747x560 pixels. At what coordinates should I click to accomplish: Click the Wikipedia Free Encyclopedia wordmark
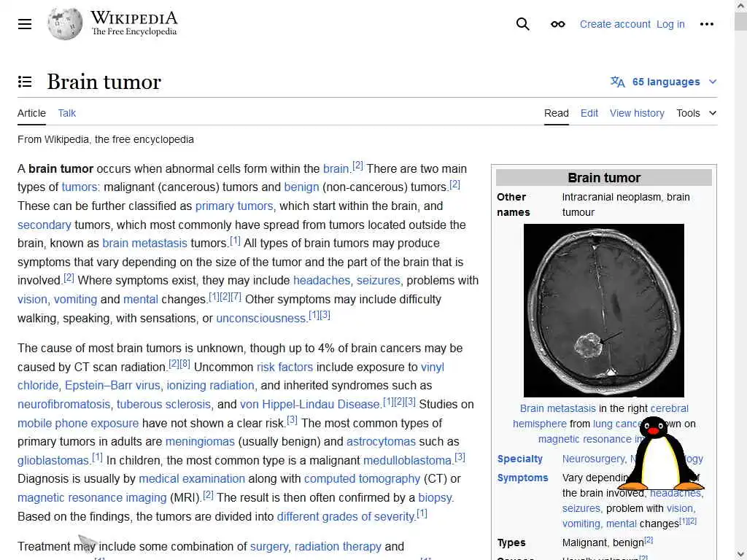tap(134, 24)
